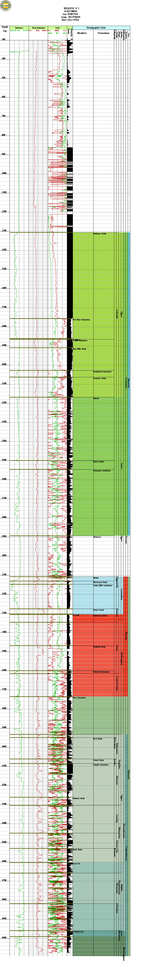The height and width of the screenshot is (980, 153).
Task: Click the "Dual Induction" track header
Action: click(38, 28)
